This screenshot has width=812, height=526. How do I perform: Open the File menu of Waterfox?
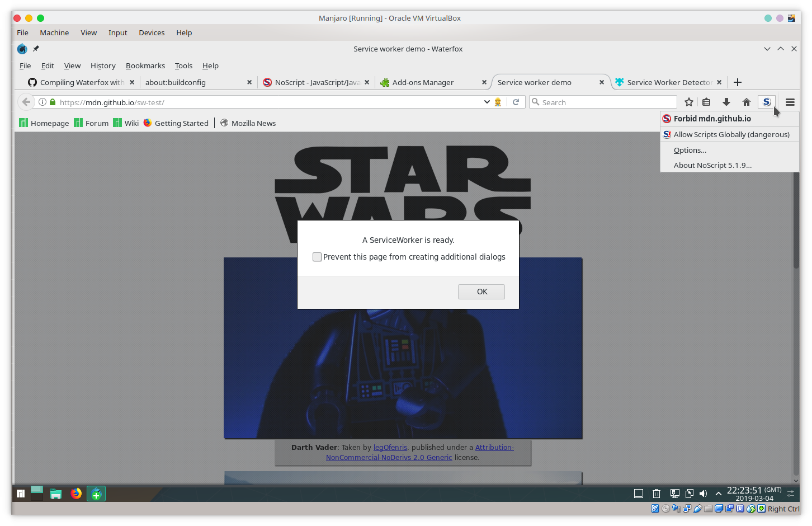pyautogui.click(x=25, y=65)
